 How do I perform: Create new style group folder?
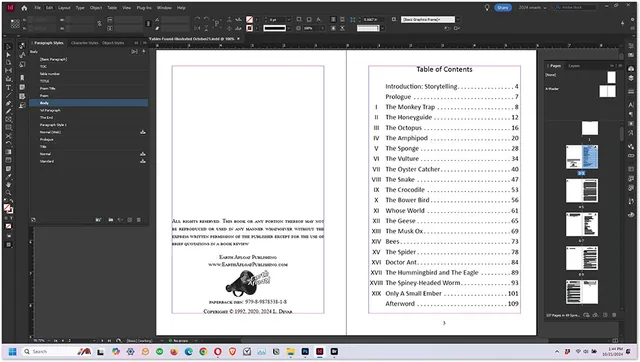111,220
